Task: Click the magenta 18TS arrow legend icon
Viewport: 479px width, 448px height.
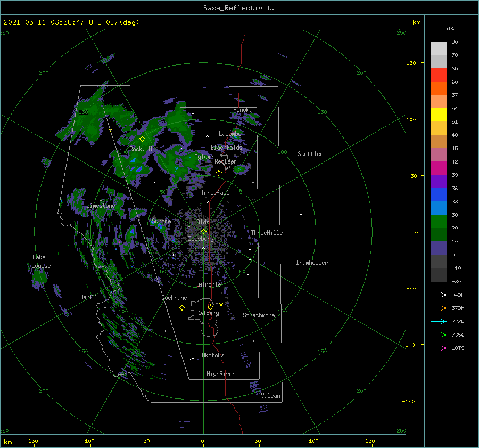Action: pyautogui.click(x=439, y=348)
